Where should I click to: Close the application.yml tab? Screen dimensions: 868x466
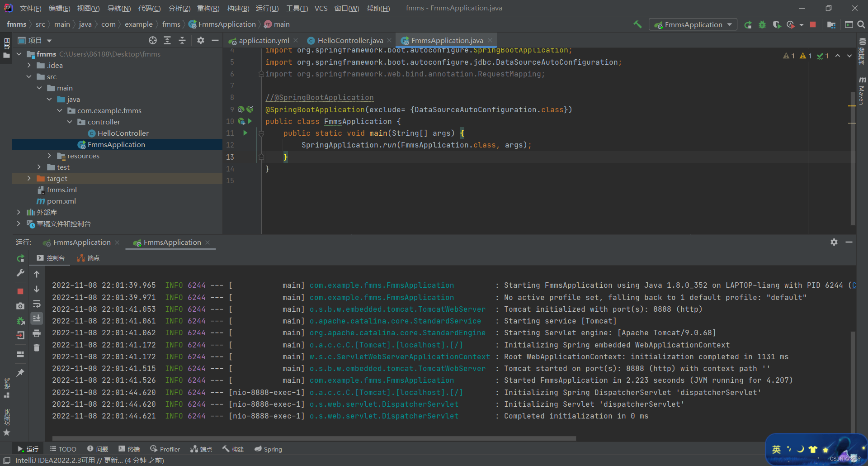coord(296,40)
